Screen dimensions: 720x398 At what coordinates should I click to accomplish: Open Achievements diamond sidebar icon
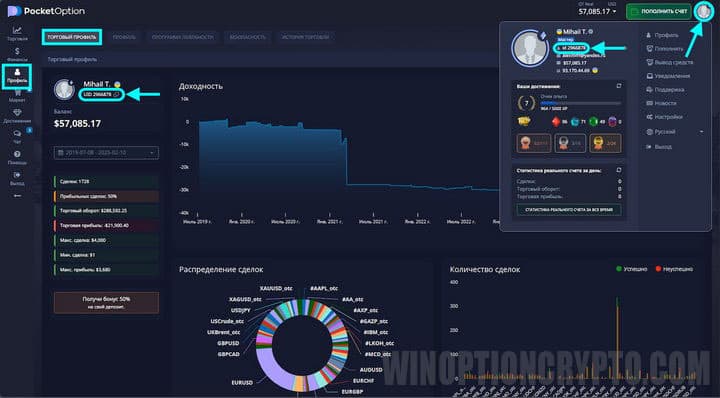click(x=17, y=113)
